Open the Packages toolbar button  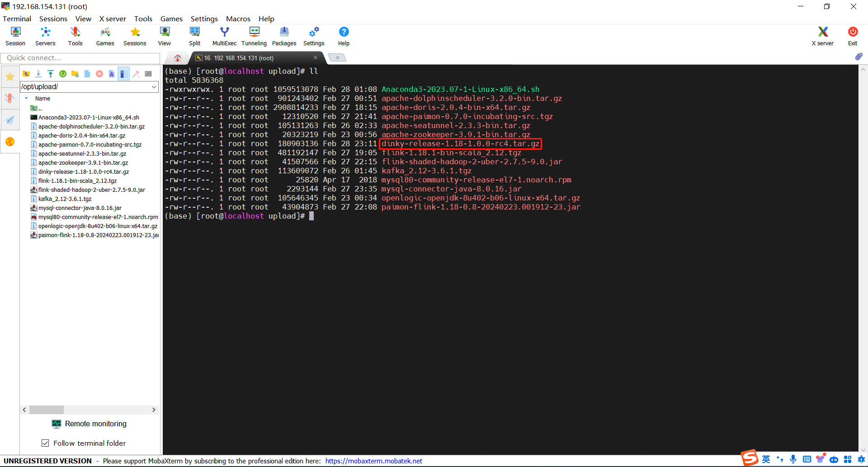pos(284,36)
